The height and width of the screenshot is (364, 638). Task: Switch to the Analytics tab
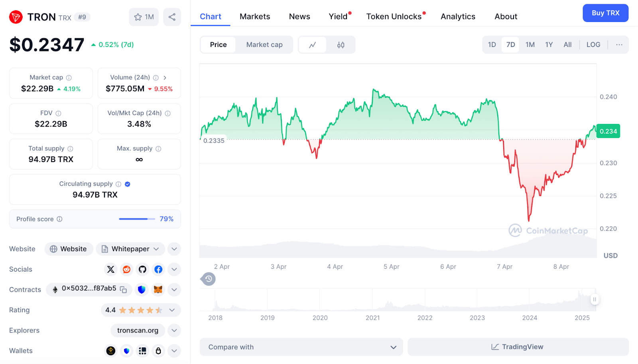pyautogui.click(x=458, y=17)
